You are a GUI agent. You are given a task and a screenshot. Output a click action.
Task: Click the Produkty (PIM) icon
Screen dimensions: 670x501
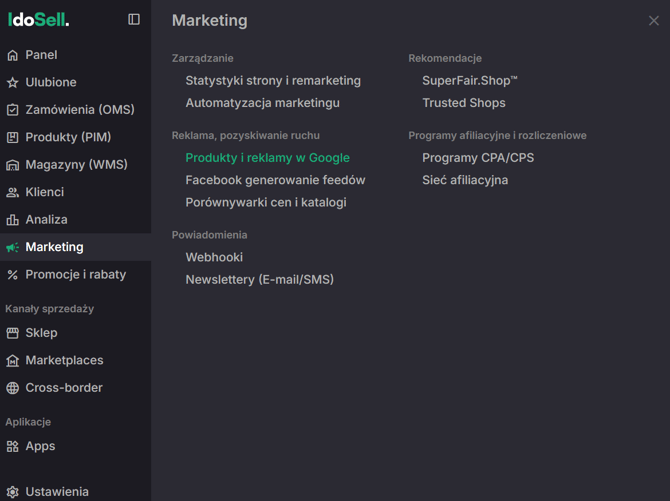pyautogui.click(x=13, y=137)
